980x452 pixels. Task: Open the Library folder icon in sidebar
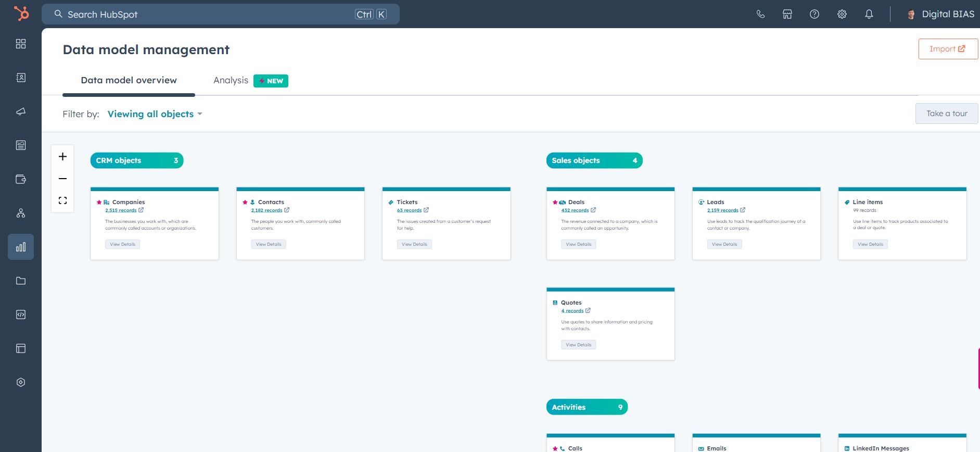21,281
